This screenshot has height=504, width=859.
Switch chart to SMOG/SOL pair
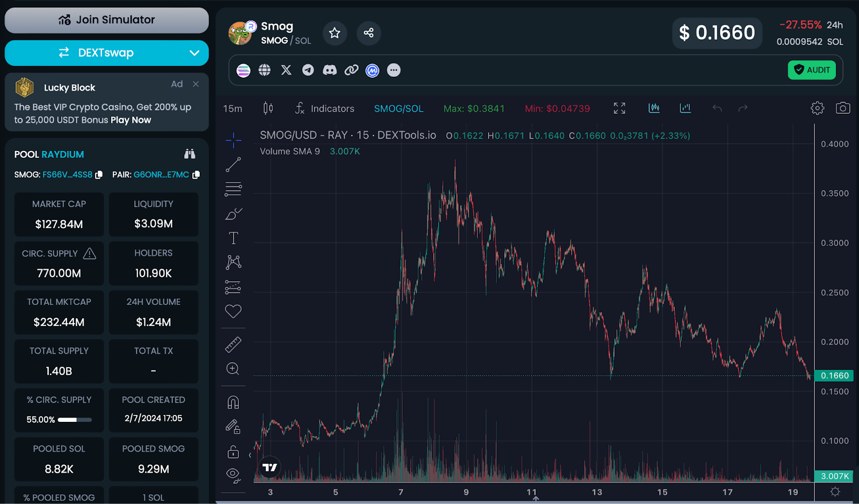[x=398, y=108]
